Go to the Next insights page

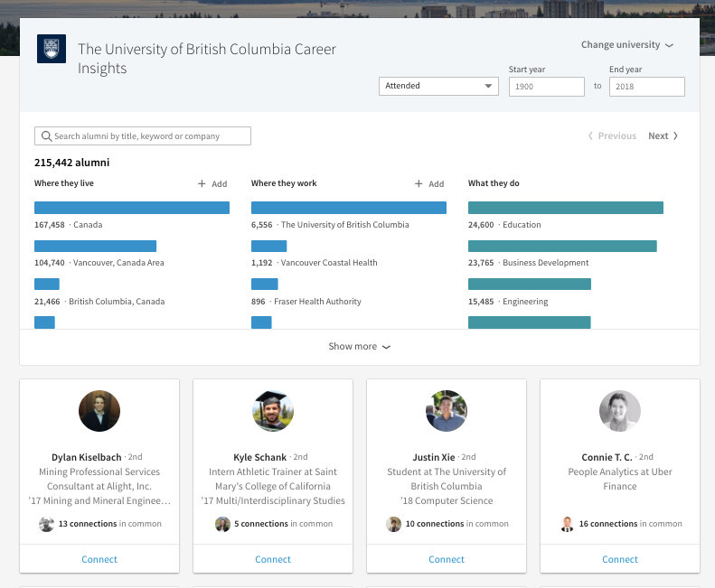(x=663, y=135)
